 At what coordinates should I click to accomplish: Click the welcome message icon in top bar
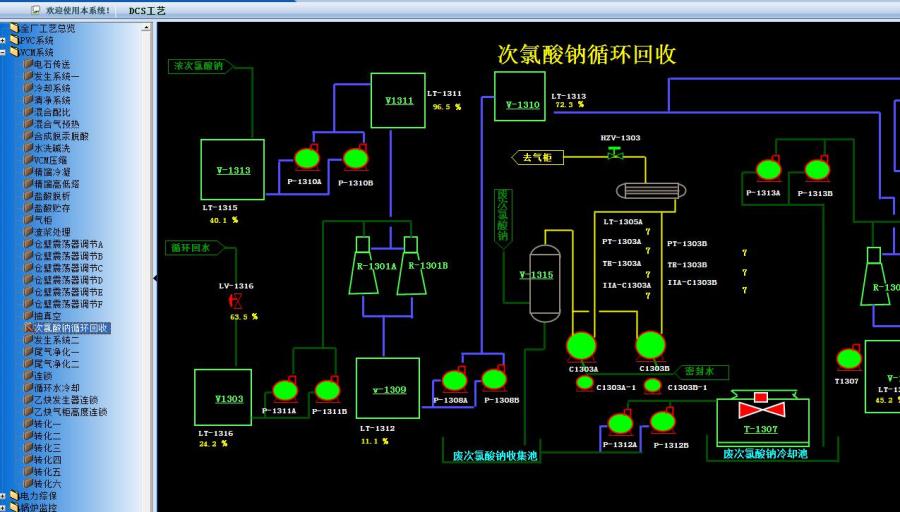pos(36,10)
